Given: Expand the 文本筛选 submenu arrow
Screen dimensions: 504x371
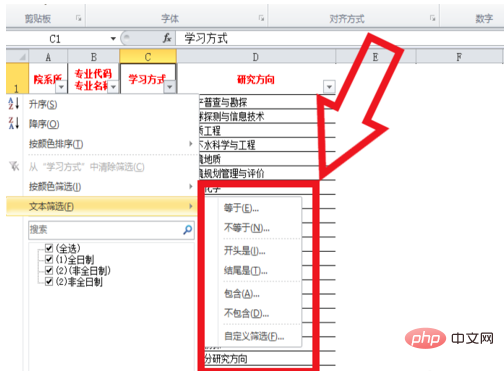Looking at the screenshot, I should 191,206.
